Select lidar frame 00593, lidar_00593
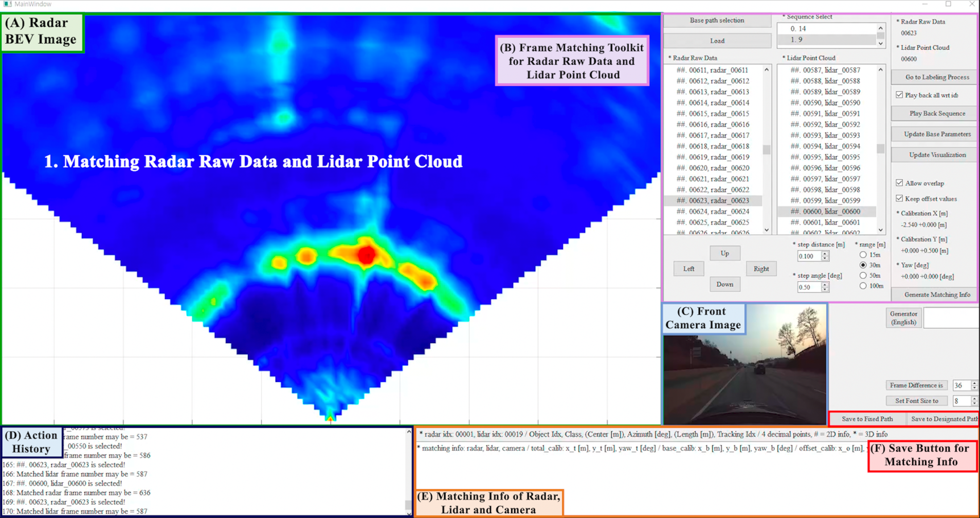The width and height of the screenshot is (980, 518). pyautogui.click(x=827, y=135)
